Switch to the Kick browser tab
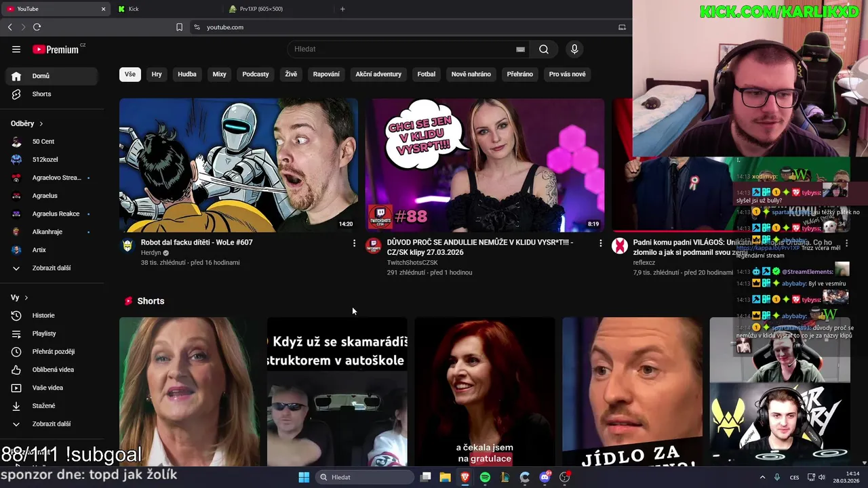The image size is (868, 488). click(166, 9)
